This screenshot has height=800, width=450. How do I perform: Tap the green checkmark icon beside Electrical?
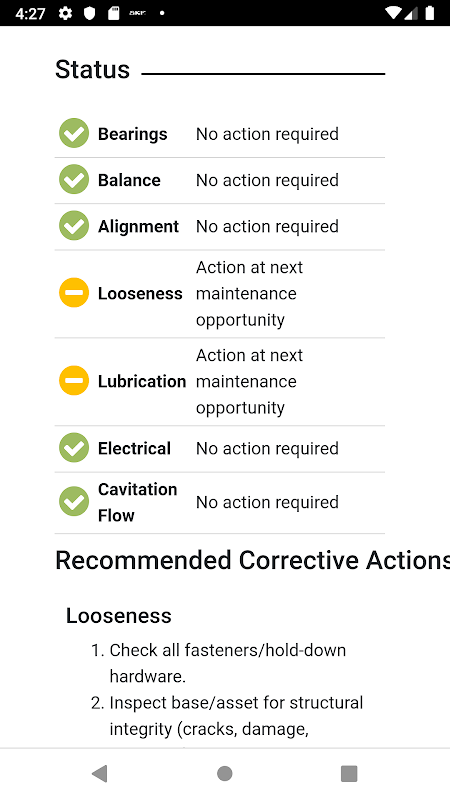74,448
